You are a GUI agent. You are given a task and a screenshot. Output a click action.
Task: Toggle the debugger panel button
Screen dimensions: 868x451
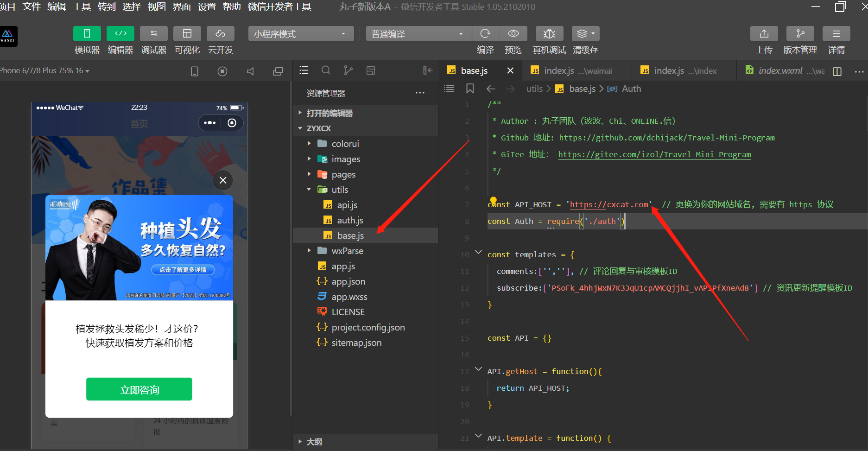[154, 34]
